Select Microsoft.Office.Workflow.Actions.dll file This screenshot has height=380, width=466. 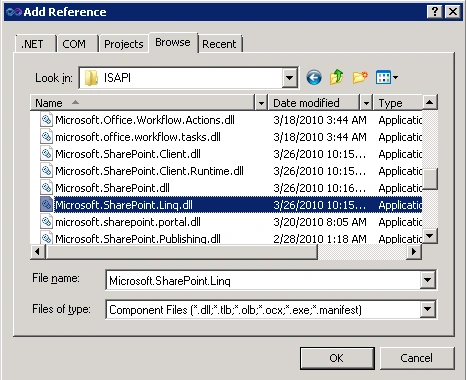click(145, 120)
